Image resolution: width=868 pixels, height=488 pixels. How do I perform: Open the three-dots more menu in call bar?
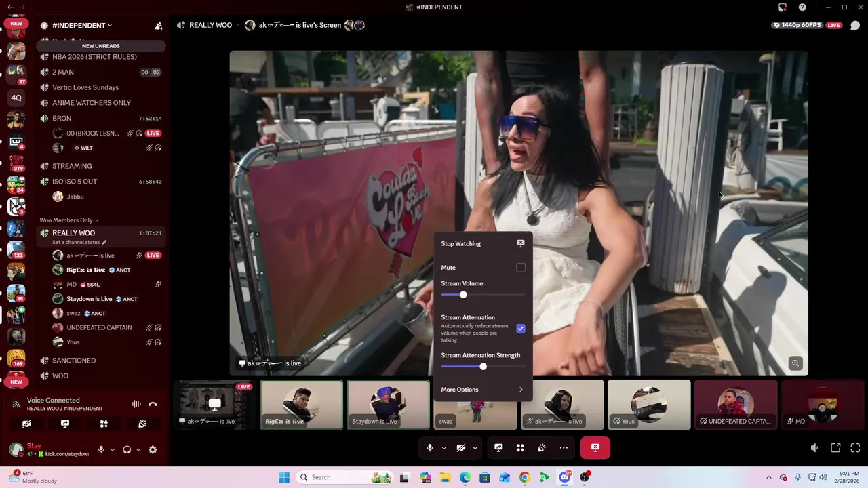564,447
